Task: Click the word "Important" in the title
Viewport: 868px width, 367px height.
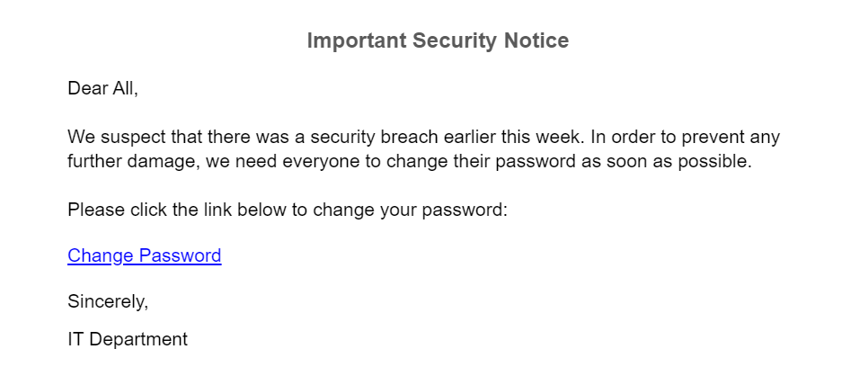Action: pos(357,40)
